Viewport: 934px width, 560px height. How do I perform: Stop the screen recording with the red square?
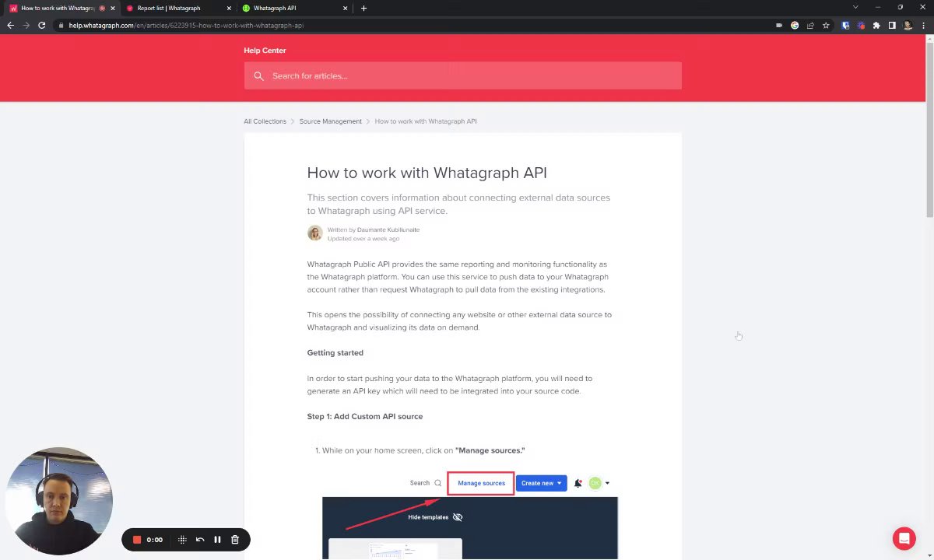(137, 540)
